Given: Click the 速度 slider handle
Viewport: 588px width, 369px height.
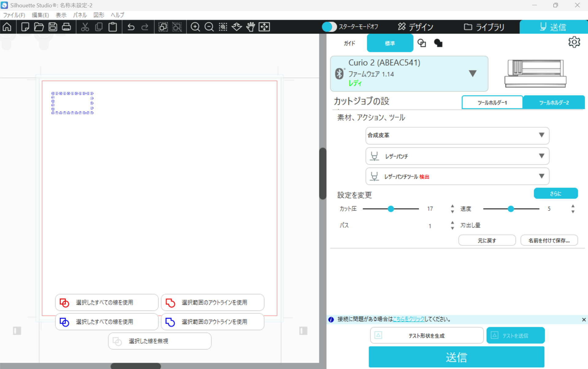Looking at the screenshot, I should (511, 209).
